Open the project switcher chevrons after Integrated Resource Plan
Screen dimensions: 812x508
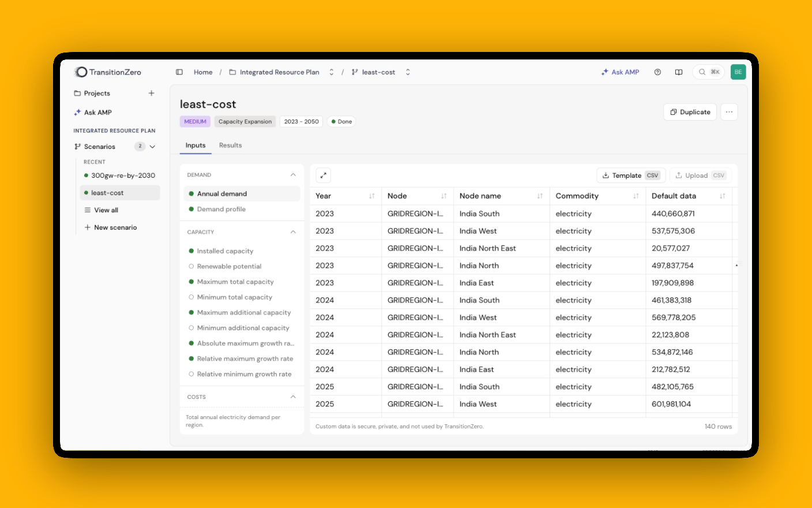point(332,72)
